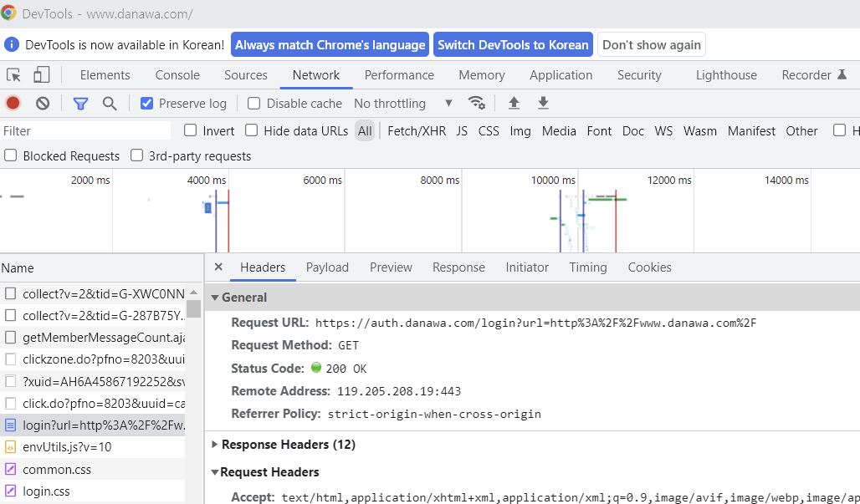Click the script icon for envUtils.js row

click(10, 446)
